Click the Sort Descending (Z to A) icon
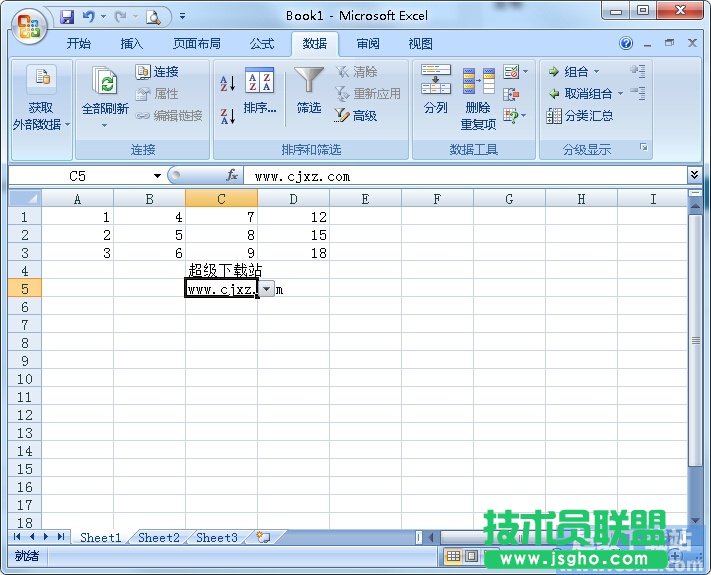This screenshot has height=575, width=711. click(x=227, y=116)
